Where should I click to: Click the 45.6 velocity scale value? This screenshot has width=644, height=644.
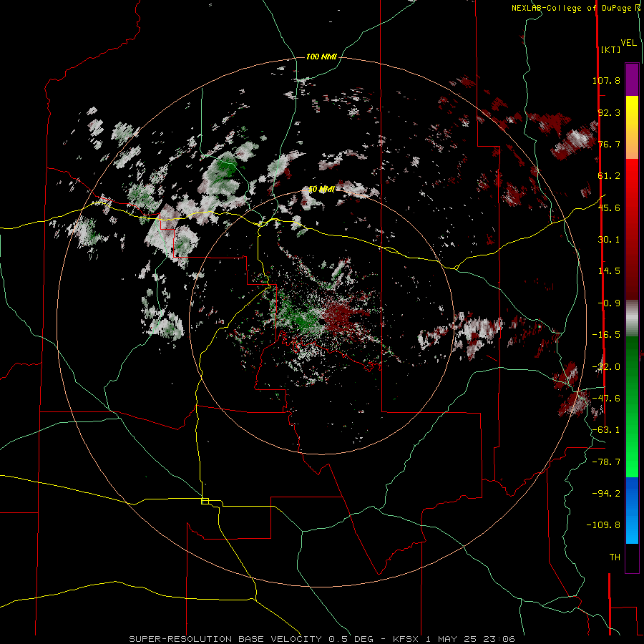coord(609,208)
